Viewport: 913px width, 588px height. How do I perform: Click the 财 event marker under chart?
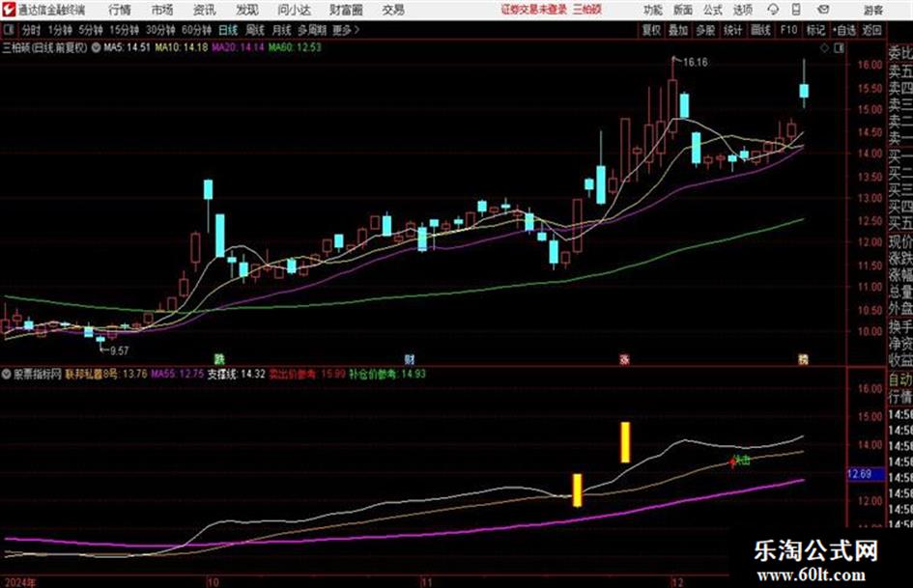coord(410,359)
